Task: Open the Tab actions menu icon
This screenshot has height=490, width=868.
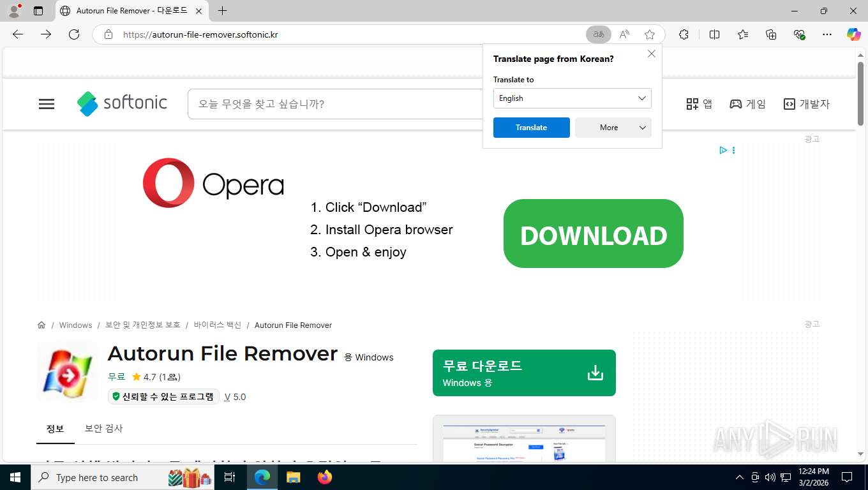Action: click(38, 11)
